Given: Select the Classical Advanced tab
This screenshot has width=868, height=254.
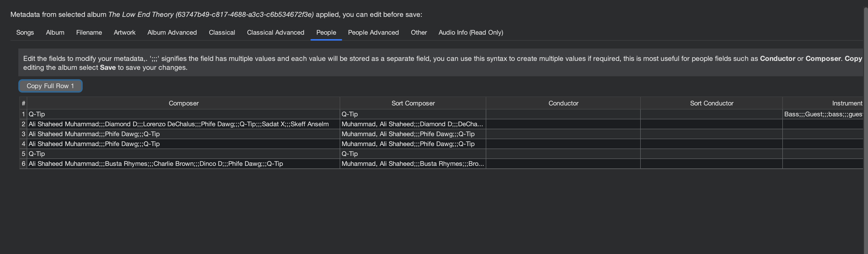Looking at the screenshot, I should 275,33.
